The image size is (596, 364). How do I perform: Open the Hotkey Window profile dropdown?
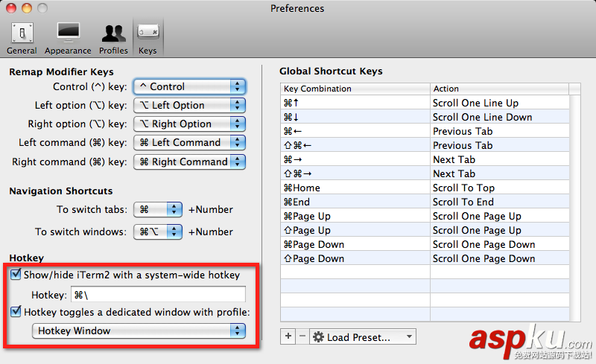(139, 331)
